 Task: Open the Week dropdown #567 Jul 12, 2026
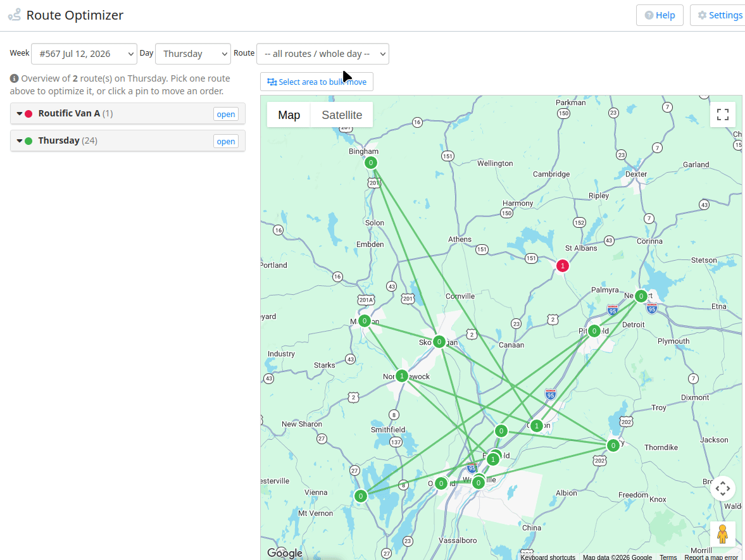coord(84,54)
